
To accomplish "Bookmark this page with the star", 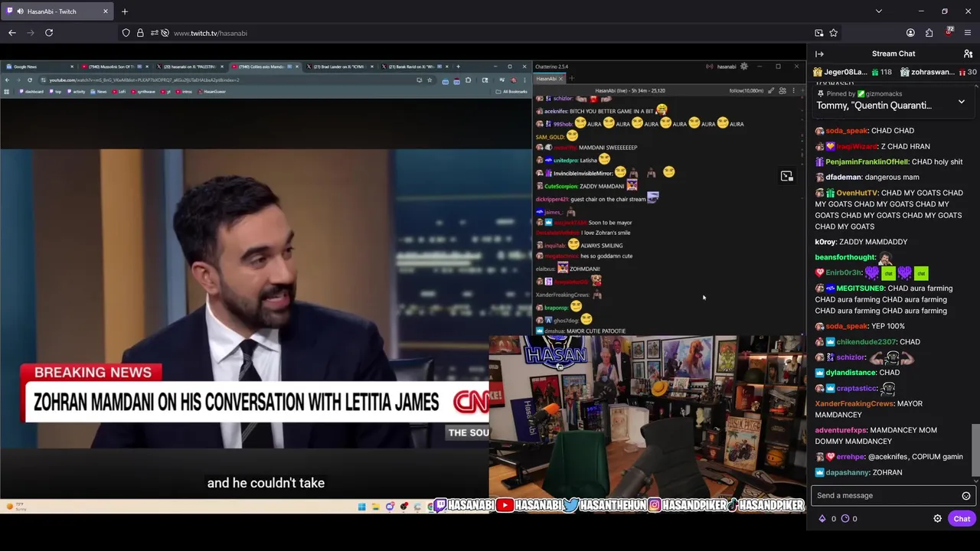I will (x=834, y=33).
